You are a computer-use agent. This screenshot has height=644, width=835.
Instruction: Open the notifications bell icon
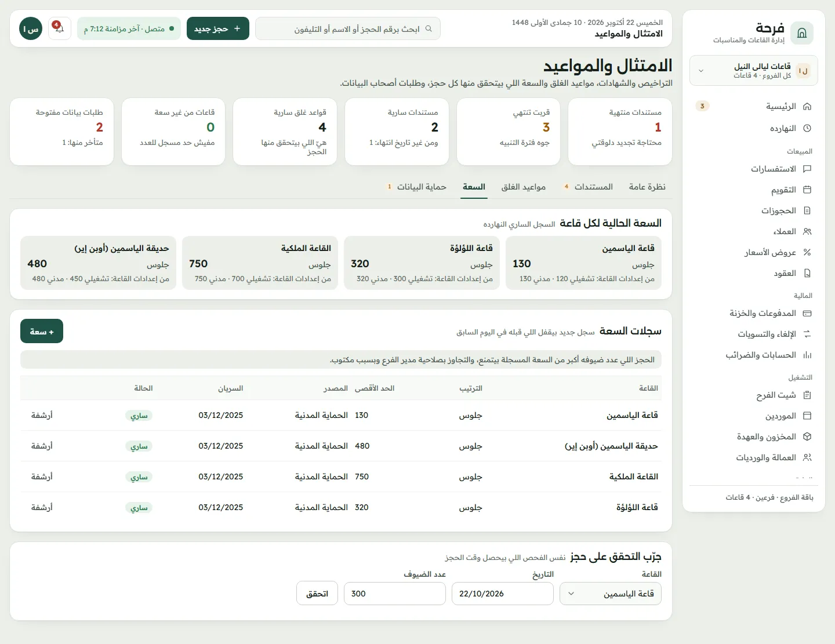(60, 28)
